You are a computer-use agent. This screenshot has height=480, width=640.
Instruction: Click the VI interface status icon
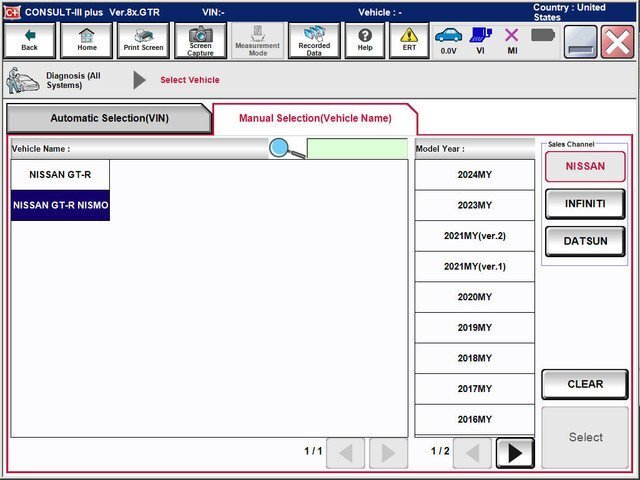(x=480, y=40)
